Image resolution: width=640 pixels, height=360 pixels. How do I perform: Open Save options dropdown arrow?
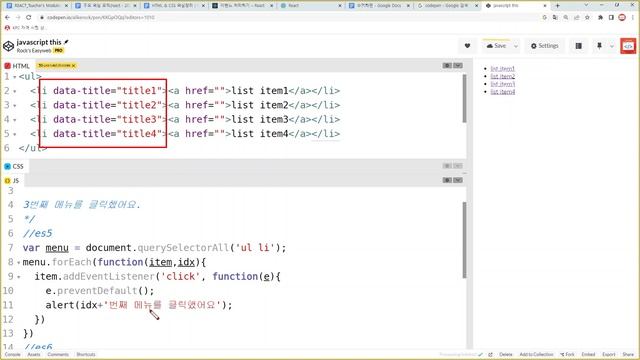point(516,46)
